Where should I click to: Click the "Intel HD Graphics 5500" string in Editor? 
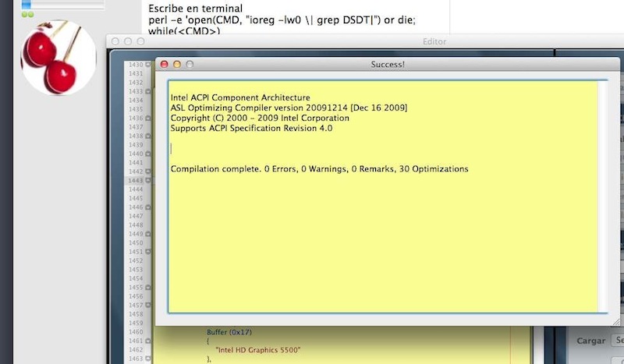click(258, 350)
